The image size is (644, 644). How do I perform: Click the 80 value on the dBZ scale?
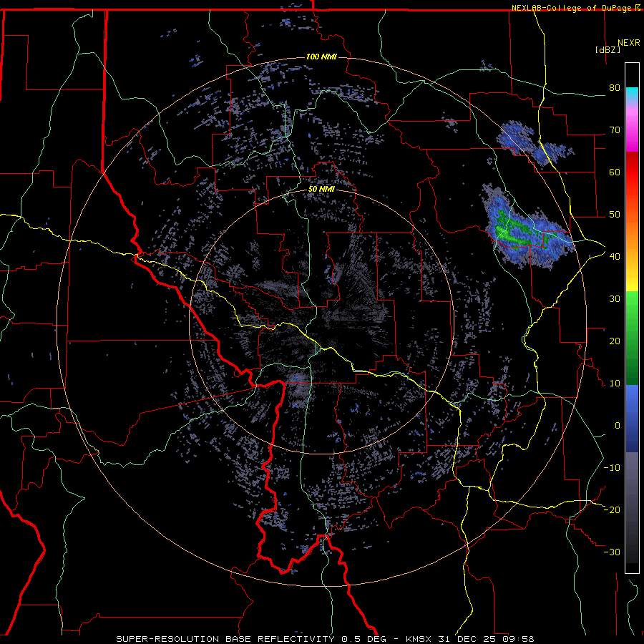[615, 88]
